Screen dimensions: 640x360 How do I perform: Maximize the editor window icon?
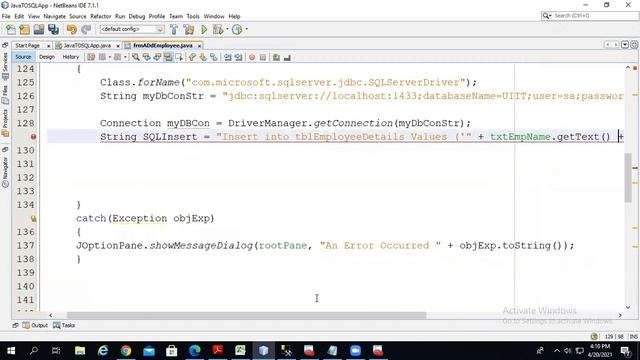pyautogui.click(x=634, y=44)
